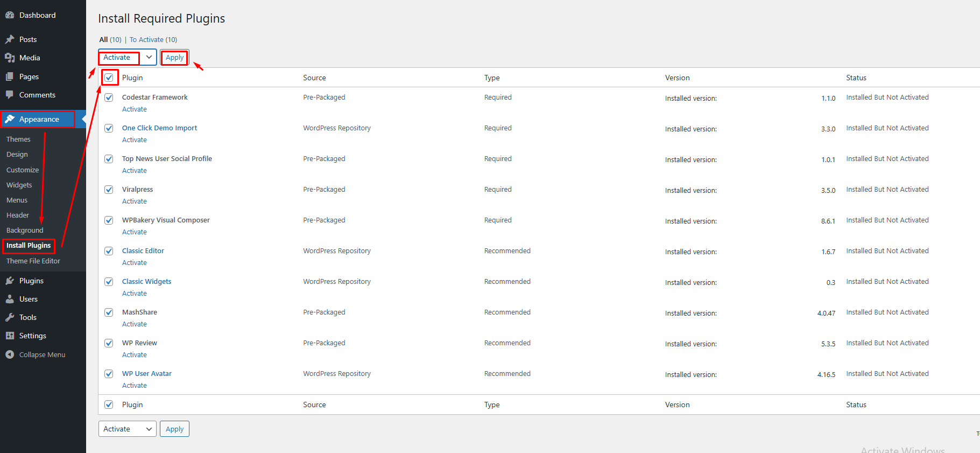980x453 pixels.
Task: Click the Install Required Plugins heading
Action: (x=161, y=18)
